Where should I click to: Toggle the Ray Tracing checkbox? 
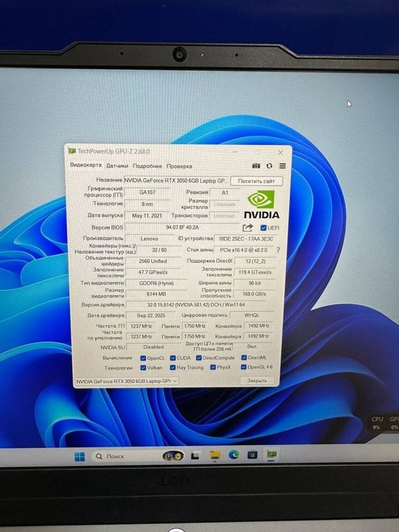[172, 367]
